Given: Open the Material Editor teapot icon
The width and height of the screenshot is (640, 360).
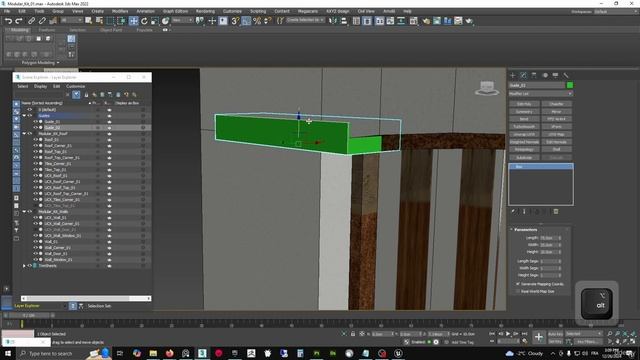Looking at the screenshot, I should (426, 21).
